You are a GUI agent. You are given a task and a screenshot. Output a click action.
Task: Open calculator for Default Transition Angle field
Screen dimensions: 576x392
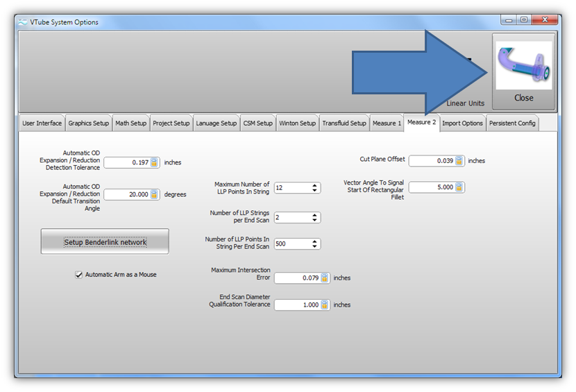(155, 195)
